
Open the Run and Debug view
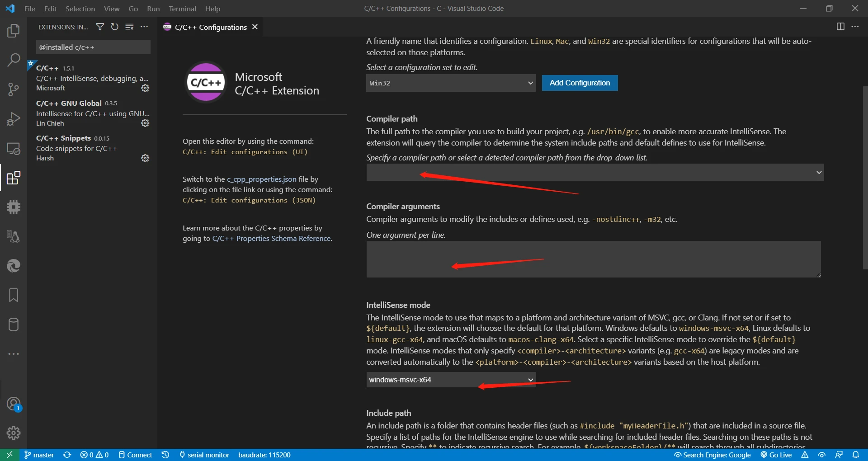[14, 119]
